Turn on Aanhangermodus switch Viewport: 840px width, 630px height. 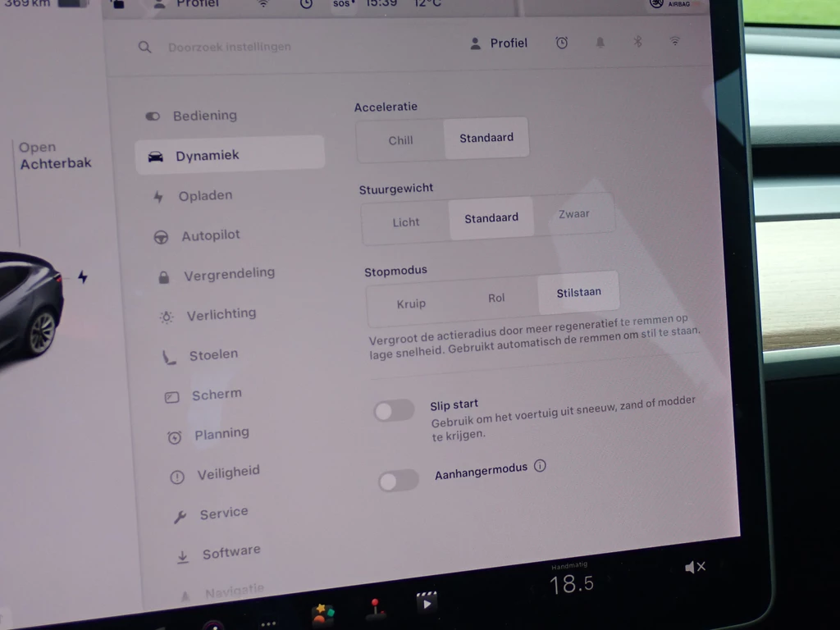click(399, 481)
